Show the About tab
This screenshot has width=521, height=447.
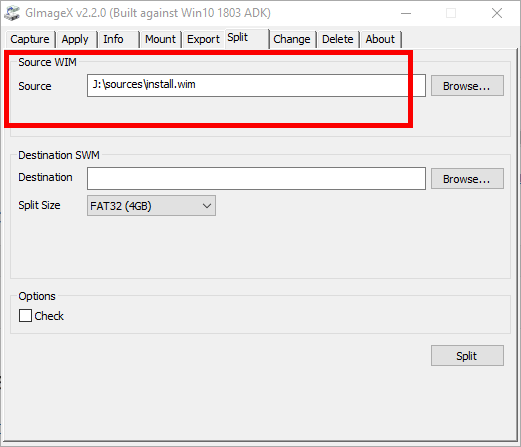(x=380, y=39)
